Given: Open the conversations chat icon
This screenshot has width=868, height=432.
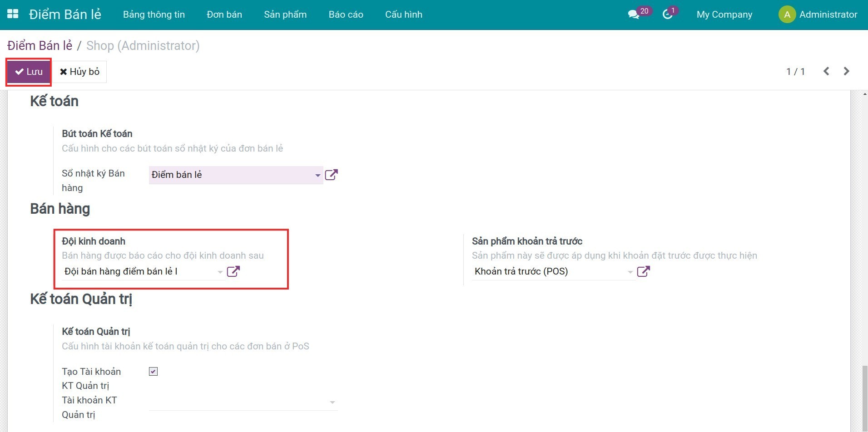Looking at the screenshot, I should pyautogui.click(x=634, y=15).
